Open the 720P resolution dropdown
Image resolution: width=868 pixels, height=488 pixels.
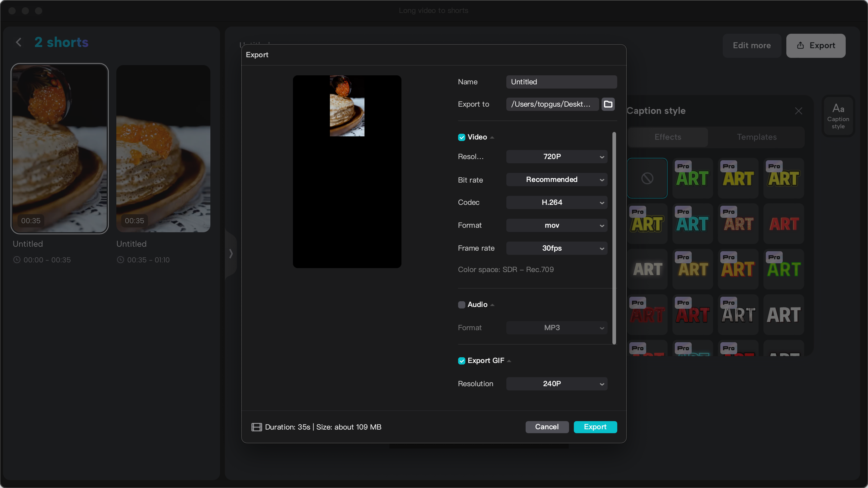[x=556, y=157]
